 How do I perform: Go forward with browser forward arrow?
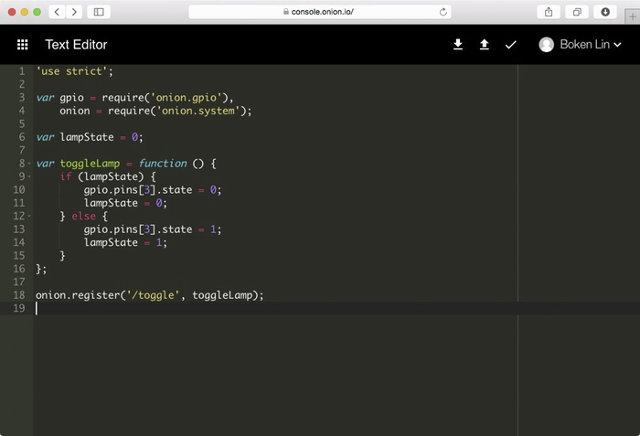(74, 12)
